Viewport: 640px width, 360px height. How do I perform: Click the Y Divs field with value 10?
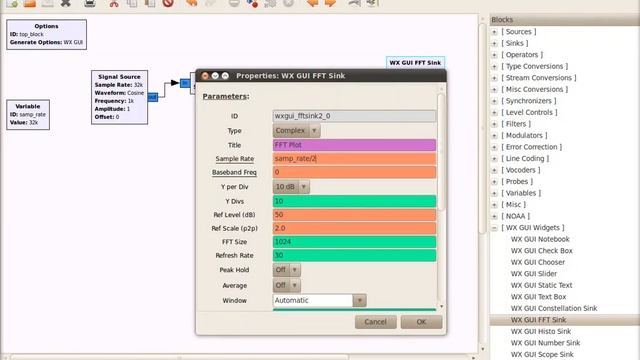pyautogui.click(x=354, y=201)
